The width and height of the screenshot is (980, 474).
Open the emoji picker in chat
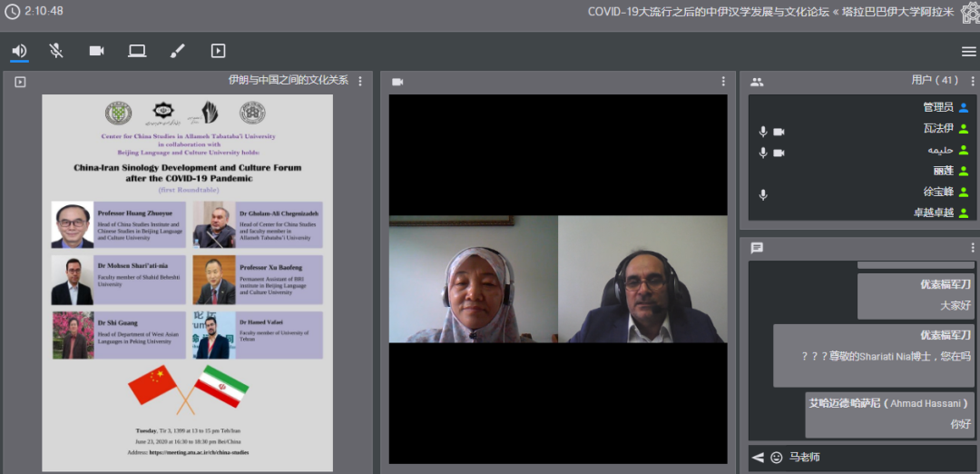click(777, 458)
